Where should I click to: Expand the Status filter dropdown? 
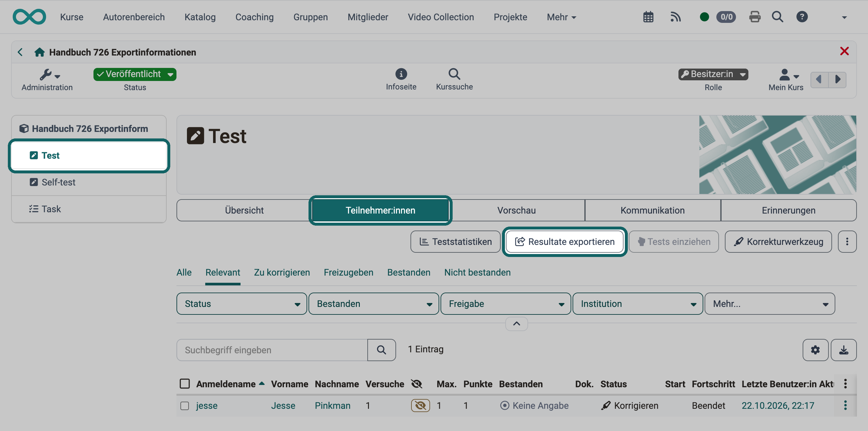[242, 304]
